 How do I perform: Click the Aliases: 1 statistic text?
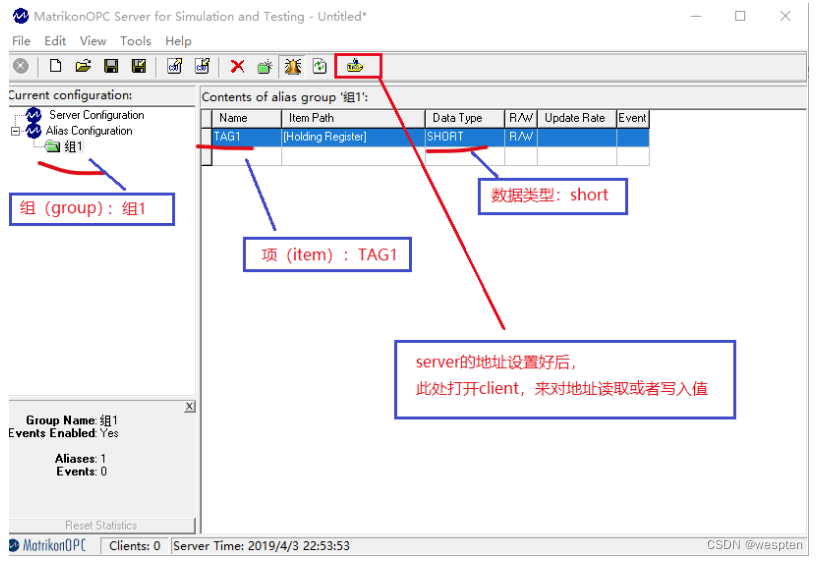[x=80, y=459]
